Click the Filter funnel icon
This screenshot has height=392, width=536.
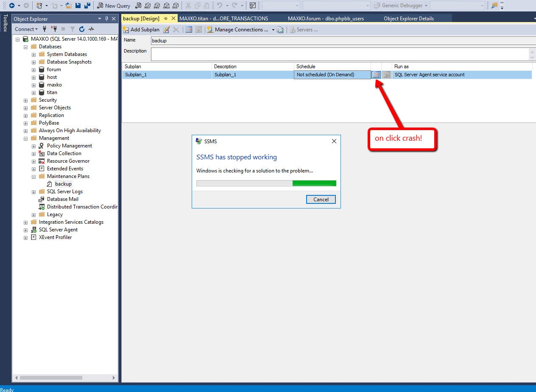[x=72, y=29]
